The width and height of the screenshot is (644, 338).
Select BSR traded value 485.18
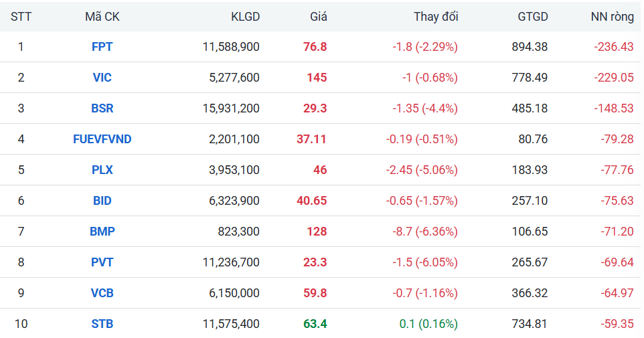[530, 108]
